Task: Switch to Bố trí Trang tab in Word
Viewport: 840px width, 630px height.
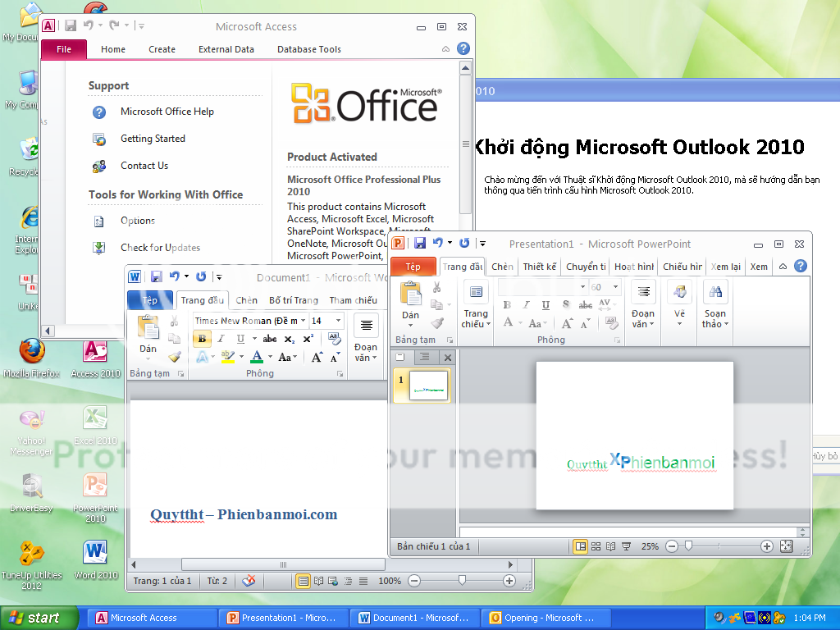Action: pyautogui.click(x=294, y=300)
